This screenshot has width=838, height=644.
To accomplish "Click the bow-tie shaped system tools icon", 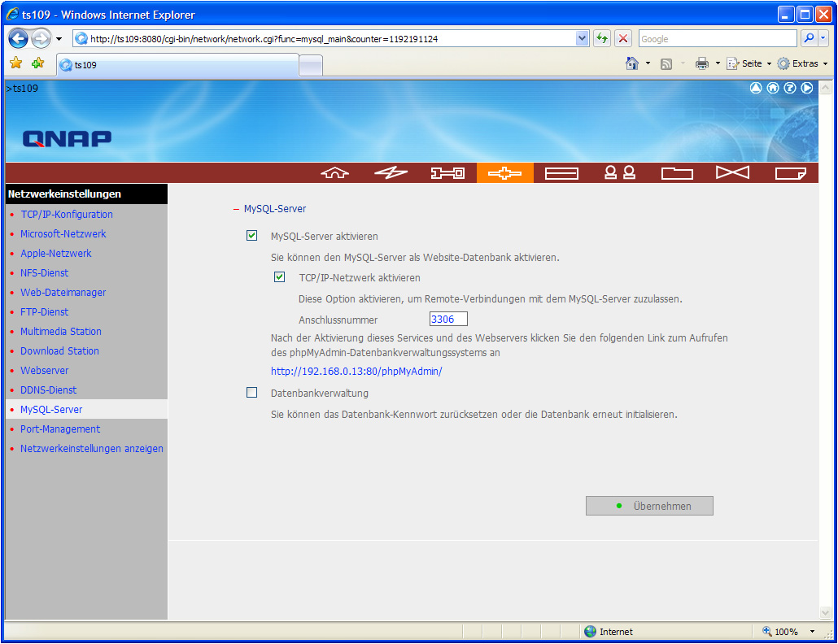I will tap(732, 172).
